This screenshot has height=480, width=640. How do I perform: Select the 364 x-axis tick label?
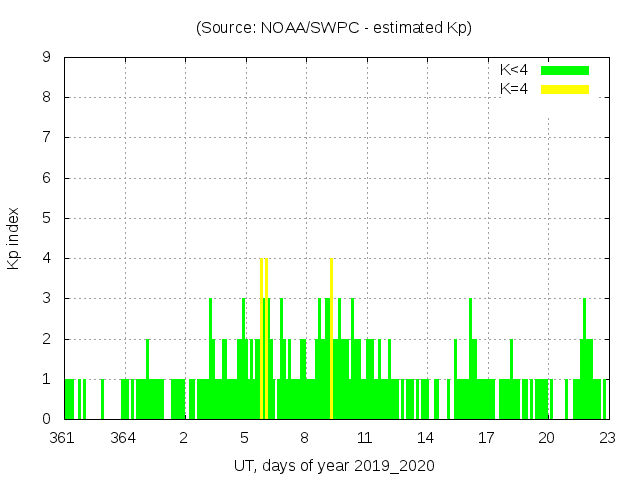(124, 438)
